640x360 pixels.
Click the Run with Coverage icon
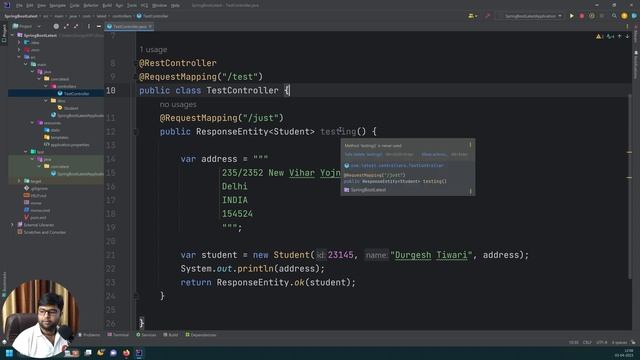[592, 16]
